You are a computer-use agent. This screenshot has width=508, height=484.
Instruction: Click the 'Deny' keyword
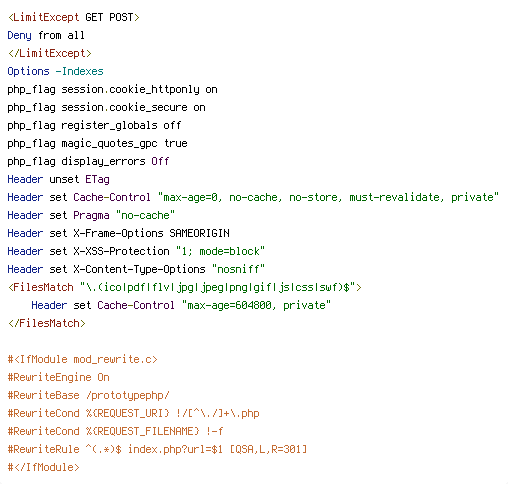[20, 35]
